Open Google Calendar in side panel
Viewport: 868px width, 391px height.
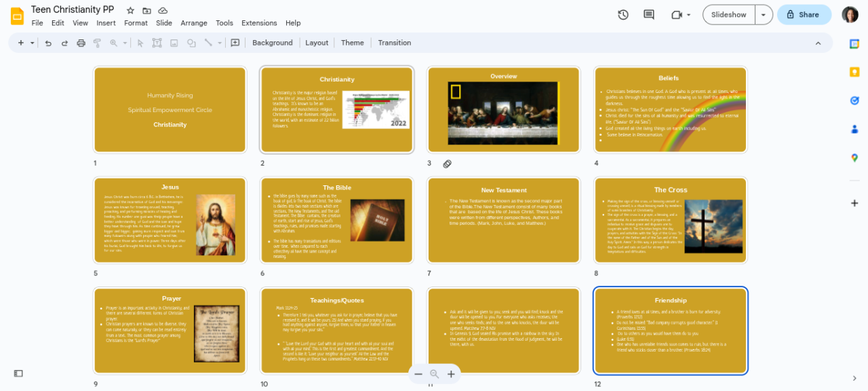[x=854, y=44]
